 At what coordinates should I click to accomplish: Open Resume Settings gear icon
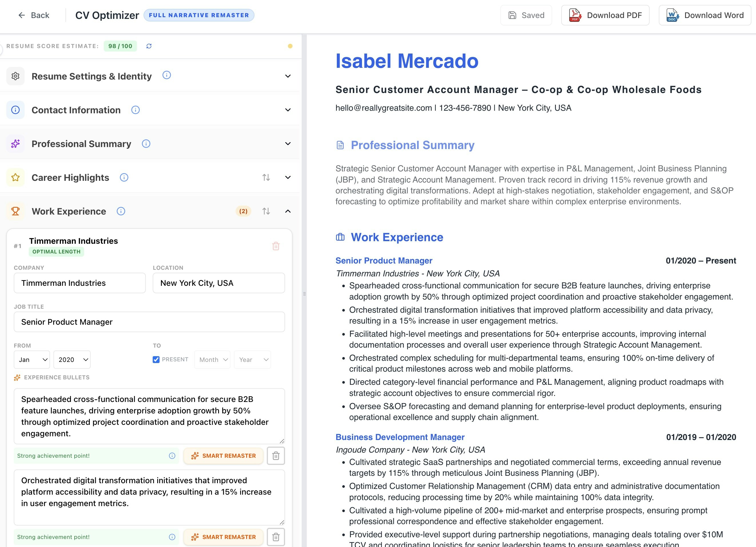(x=15, y=76)
